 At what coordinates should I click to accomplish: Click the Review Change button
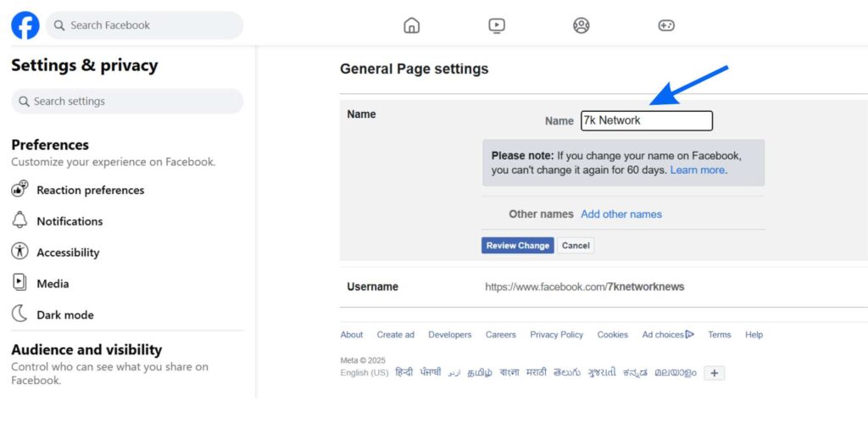[x=518, y=246]
